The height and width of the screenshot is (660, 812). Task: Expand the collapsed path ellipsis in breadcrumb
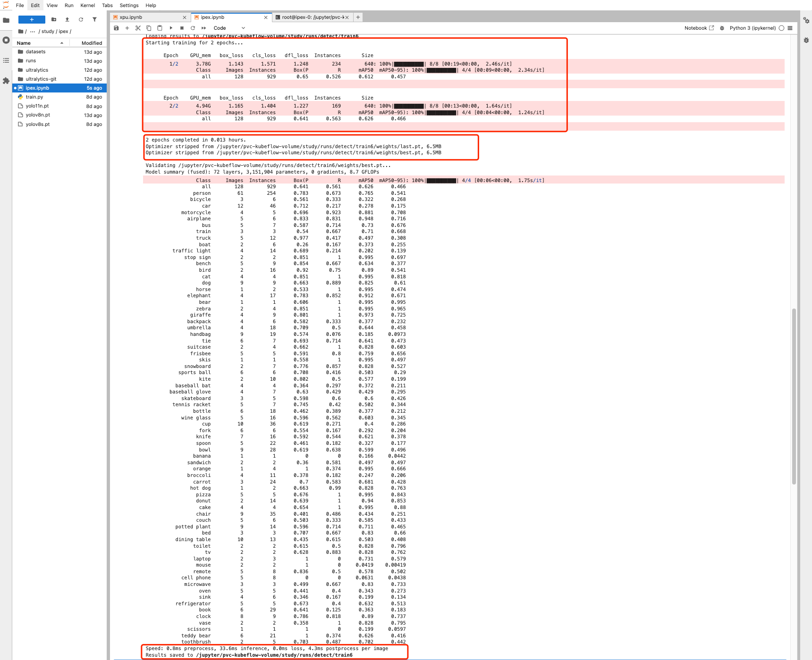[32, 32]
